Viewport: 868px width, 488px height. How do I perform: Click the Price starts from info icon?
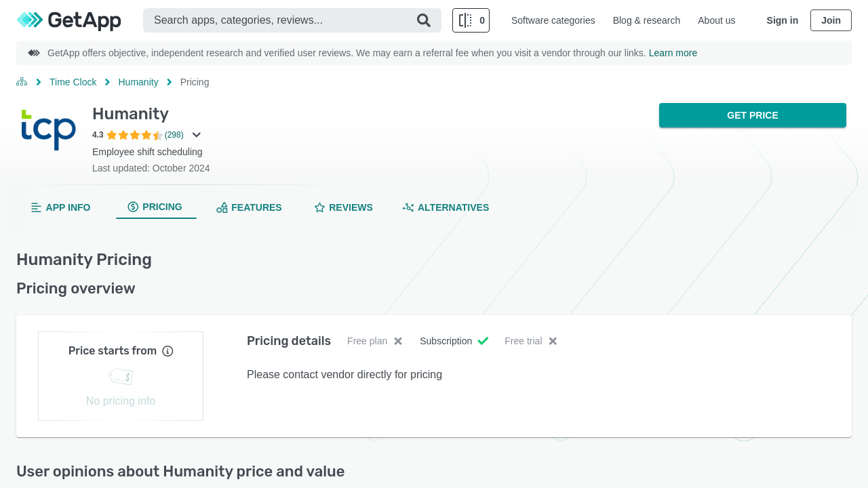(x=167, y=351)
